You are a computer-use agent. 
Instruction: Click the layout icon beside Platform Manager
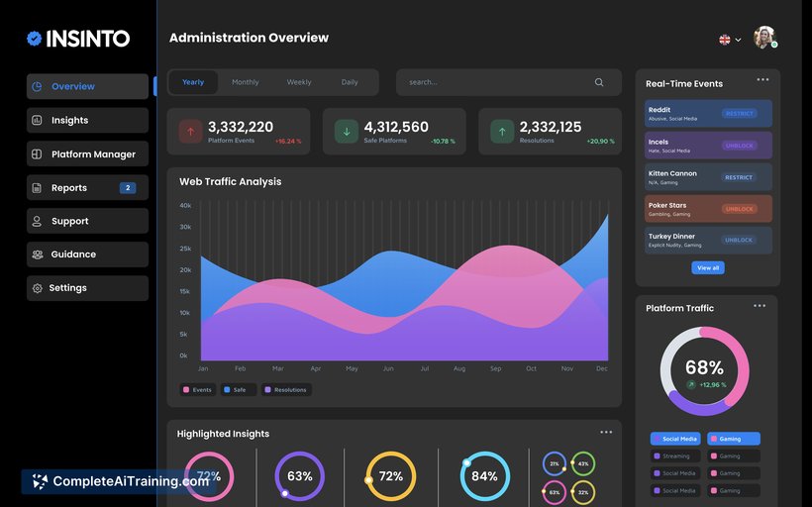click(x=37, y=153)
